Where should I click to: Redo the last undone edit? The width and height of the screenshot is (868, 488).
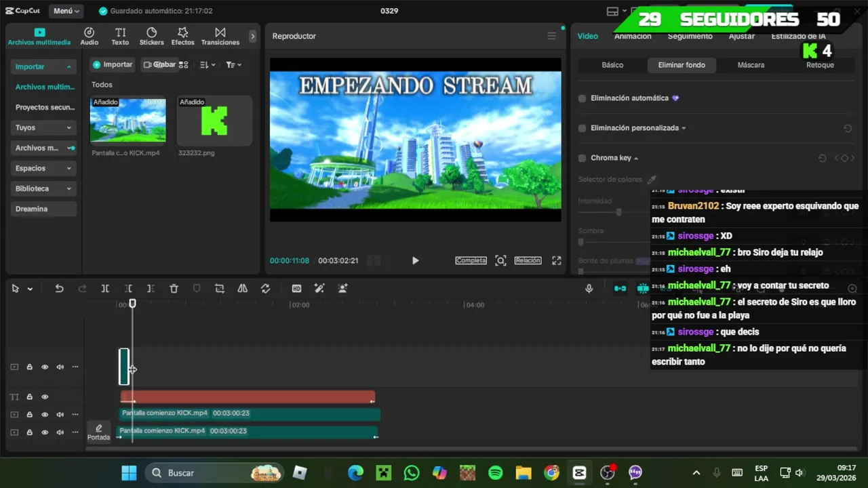[x=82, y=288]
